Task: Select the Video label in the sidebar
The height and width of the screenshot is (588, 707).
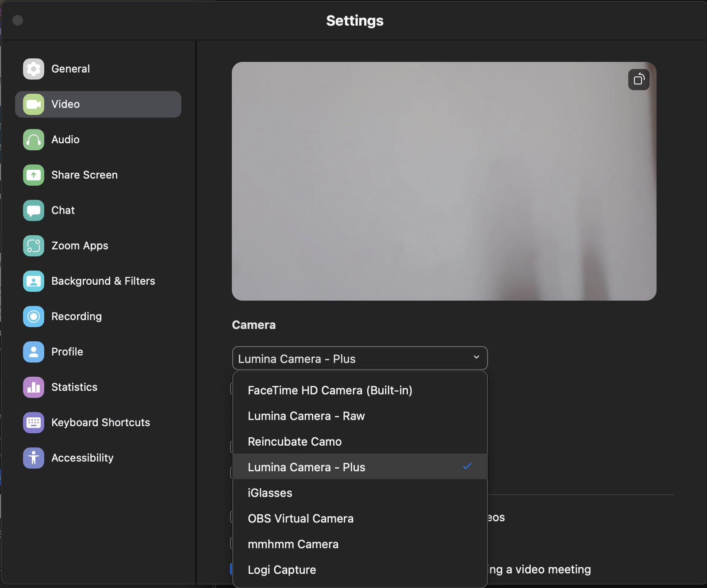Action: [65, 104]
